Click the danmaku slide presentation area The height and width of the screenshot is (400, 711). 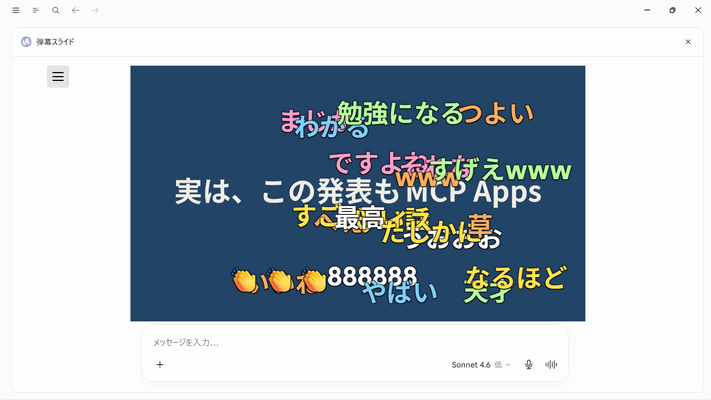tap(358, 194)
